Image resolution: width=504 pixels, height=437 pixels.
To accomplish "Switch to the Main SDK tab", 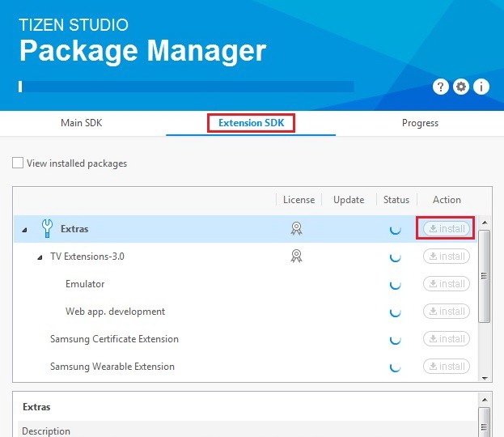I will (82, 123).
